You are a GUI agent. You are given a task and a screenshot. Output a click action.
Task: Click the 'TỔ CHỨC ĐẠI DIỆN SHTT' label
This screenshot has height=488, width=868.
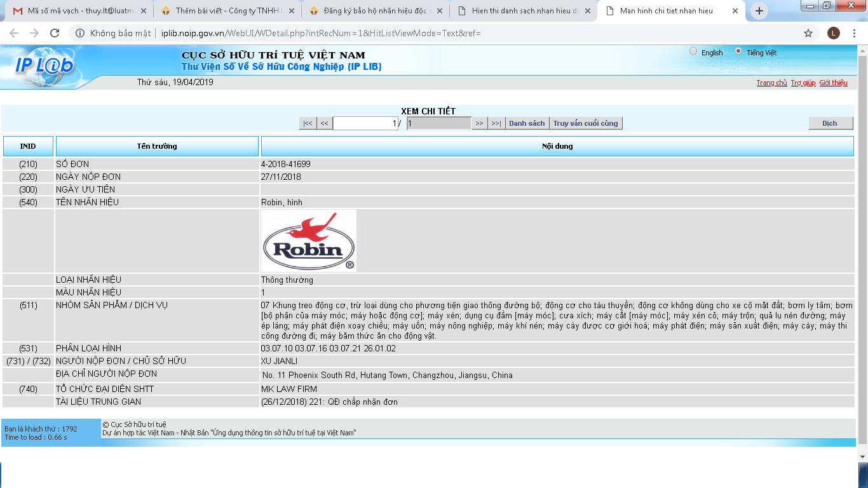pyautogui.click(x=105, y=389)
